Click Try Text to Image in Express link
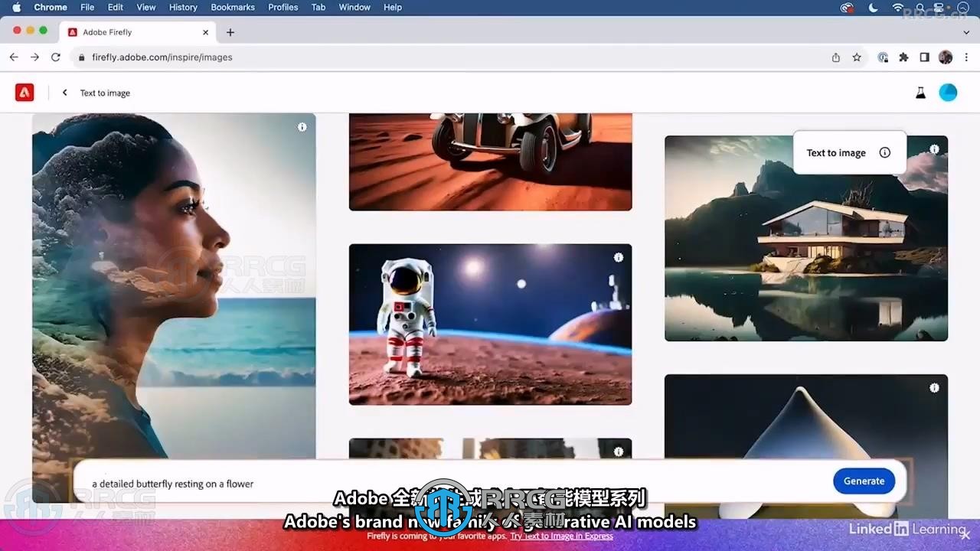980x551 pixels. pyautogui.click(x=561, y=536)
